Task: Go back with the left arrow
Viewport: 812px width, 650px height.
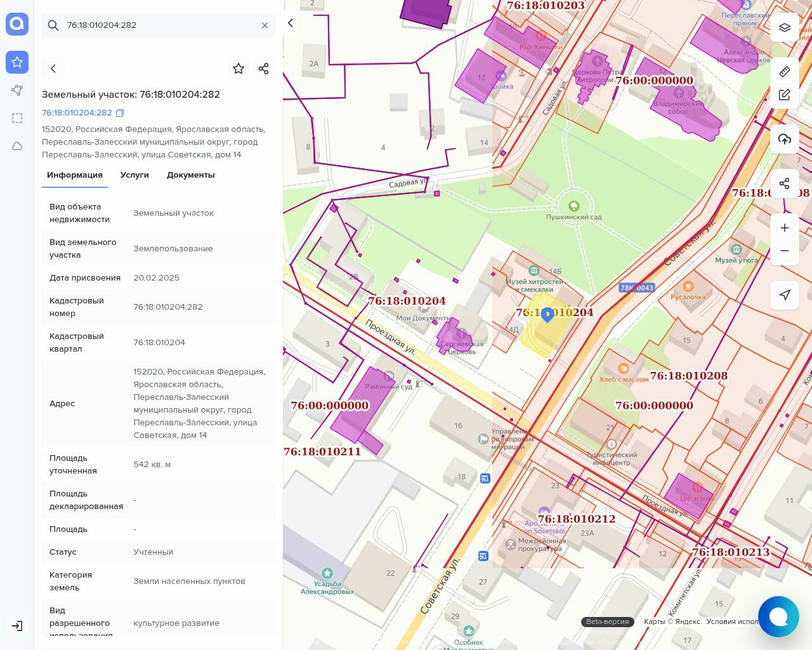Action: (53, 69)
